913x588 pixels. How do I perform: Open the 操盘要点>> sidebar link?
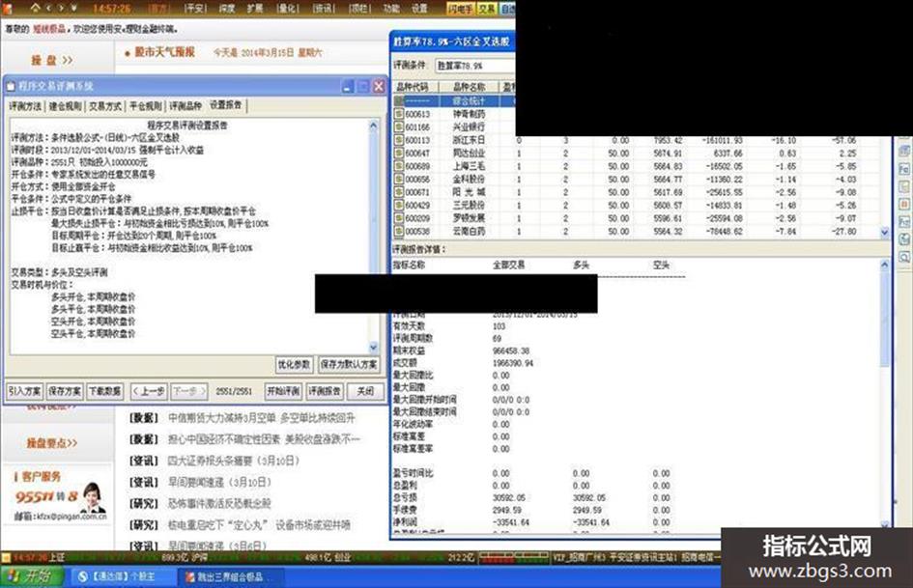point(52,443)
